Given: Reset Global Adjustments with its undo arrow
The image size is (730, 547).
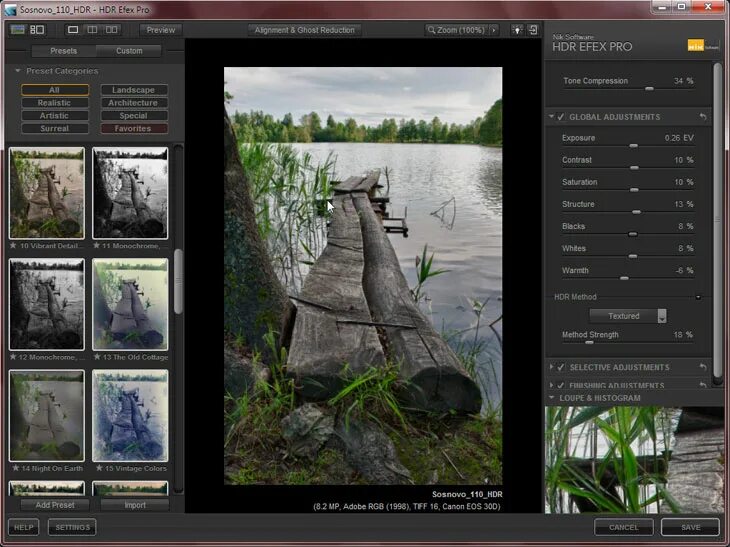Looking at the screenshot, I should point(703,117).
